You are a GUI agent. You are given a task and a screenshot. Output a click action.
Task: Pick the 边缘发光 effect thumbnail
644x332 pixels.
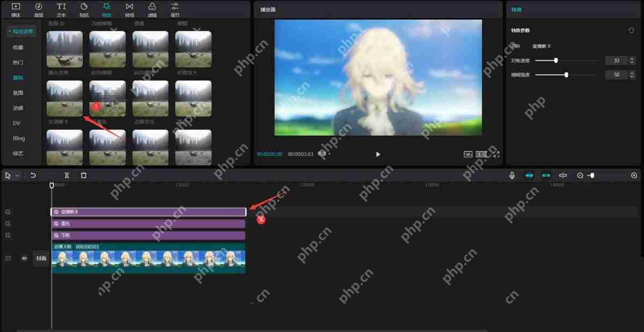(150, 98)
